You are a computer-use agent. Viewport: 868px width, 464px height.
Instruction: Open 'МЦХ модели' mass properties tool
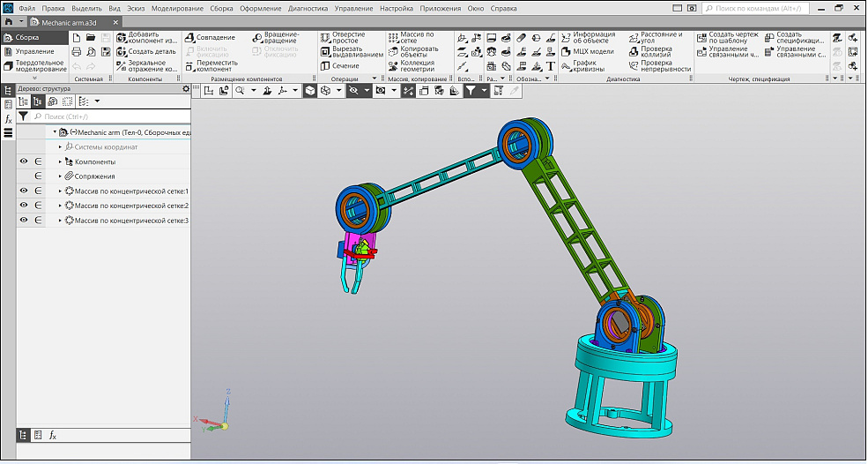coord(586,51)
